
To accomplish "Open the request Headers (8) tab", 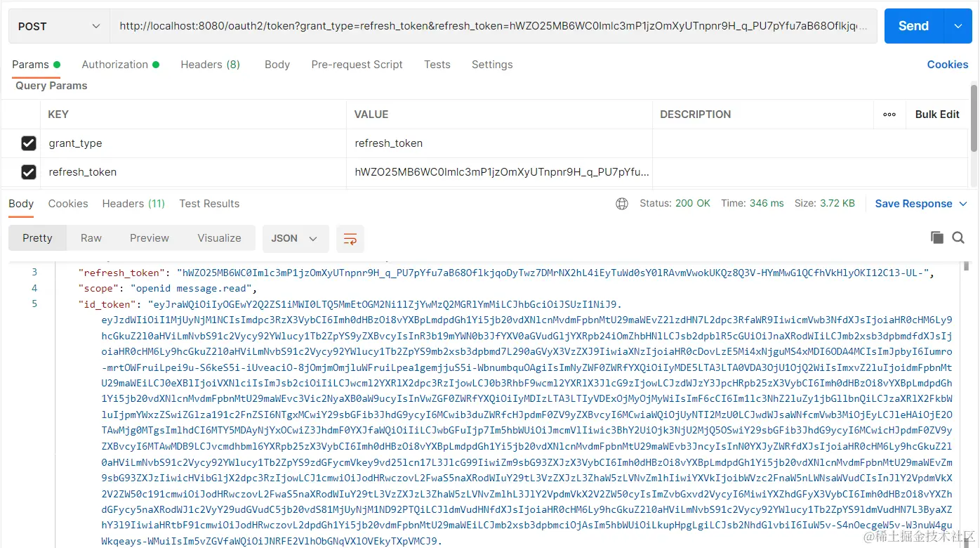I will coord(210,65).
